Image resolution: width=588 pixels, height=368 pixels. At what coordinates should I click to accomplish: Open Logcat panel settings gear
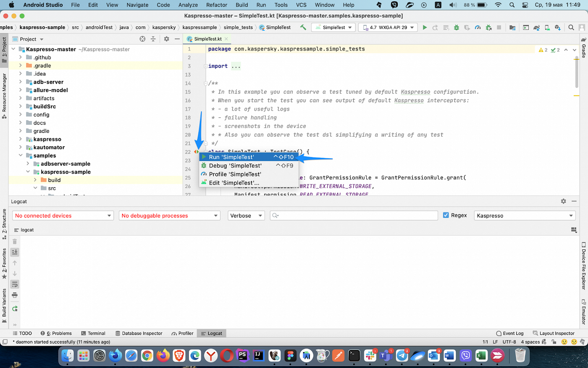(x=563, y=201)
